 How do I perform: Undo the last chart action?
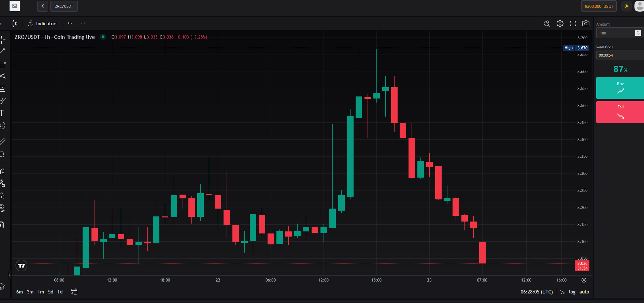click(x=70, y=24)
